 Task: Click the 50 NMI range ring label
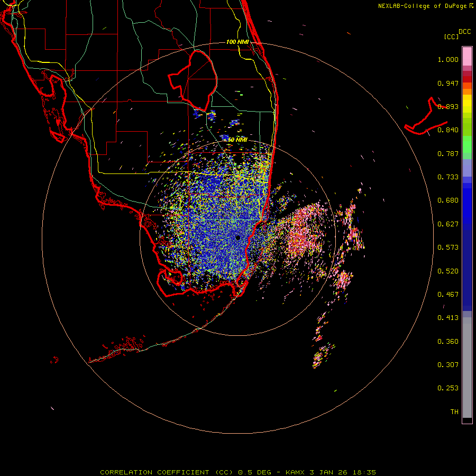[x=237, y=140]
